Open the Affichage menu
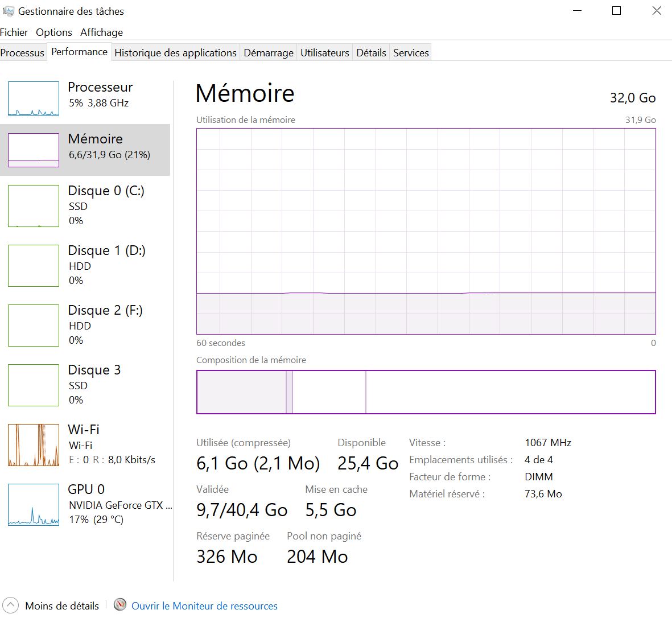 tap(101, 32)
